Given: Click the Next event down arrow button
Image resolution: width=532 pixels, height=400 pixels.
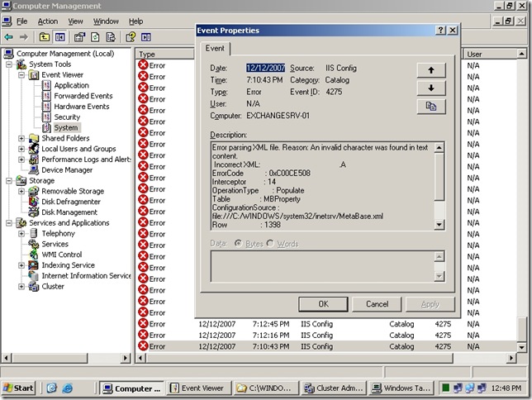Looking at the screenshot, I should pos(431,88).
